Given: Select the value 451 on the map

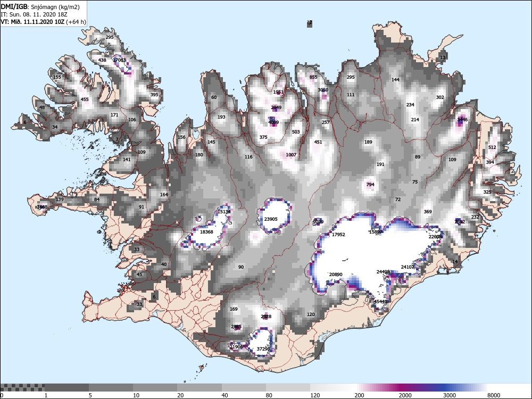Looking at the screenshot, I should (318, 142).
